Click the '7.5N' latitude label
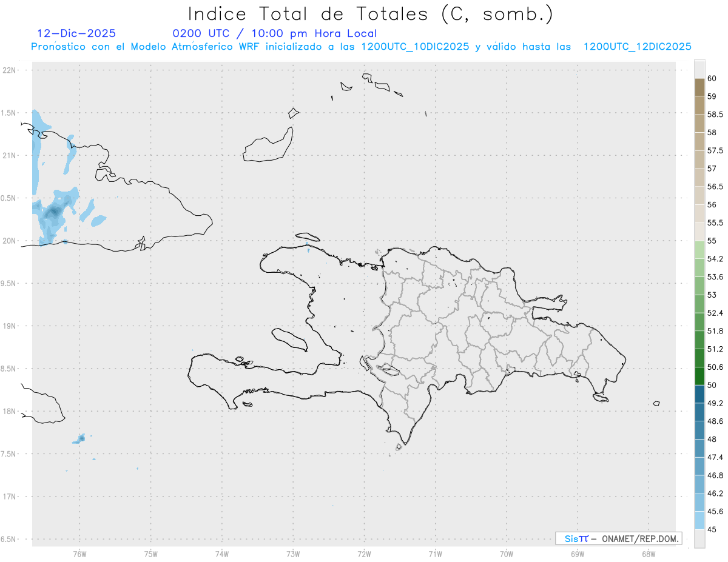The height and width of the screenshot is (562, 728). (x=8, y=454)
